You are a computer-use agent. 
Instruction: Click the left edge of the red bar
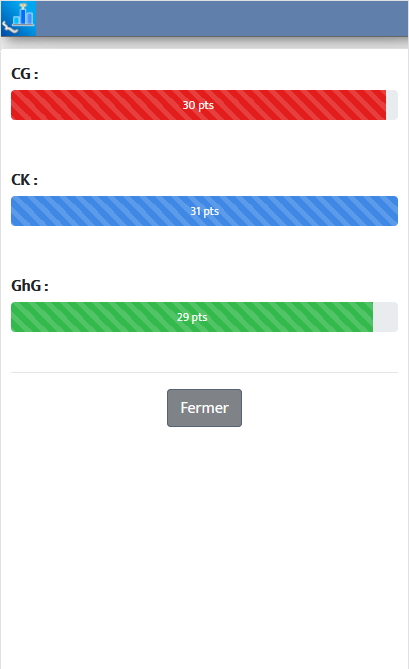[x=14, y=105]
